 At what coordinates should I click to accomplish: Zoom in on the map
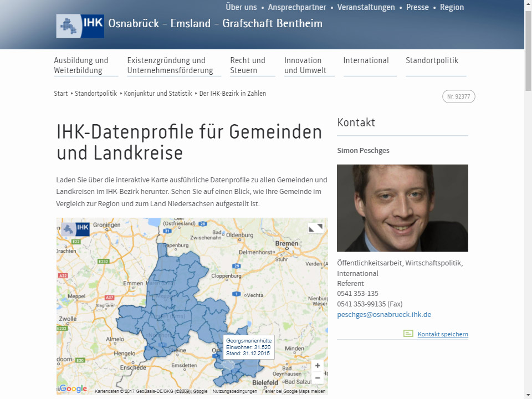[x=318, y=365]
